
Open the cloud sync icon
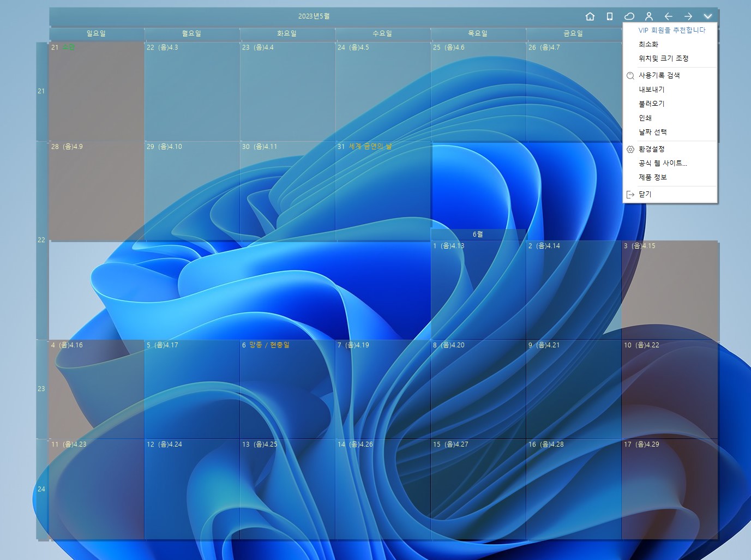[x=629, y=16]
